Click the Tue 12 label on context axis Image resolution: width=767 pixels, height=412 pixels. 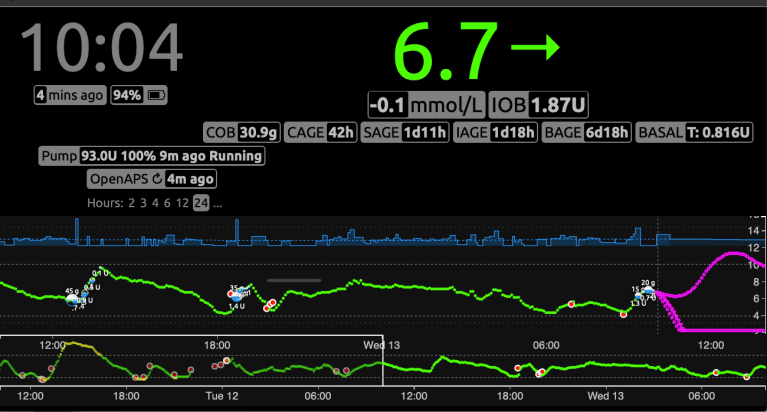[x=222, y=396]
